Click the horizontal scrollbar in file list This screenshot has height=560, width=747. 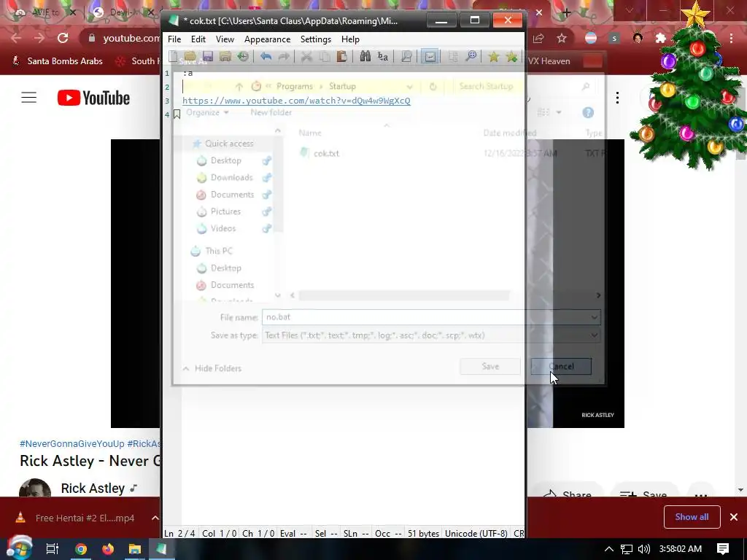pyautogui.click(x=404, y=295)
